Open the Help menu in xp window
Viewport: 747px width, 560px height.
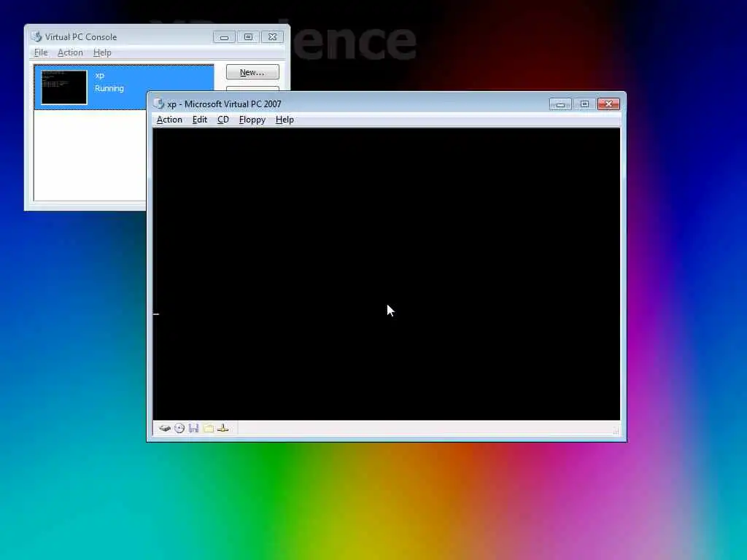pos(285,120)
